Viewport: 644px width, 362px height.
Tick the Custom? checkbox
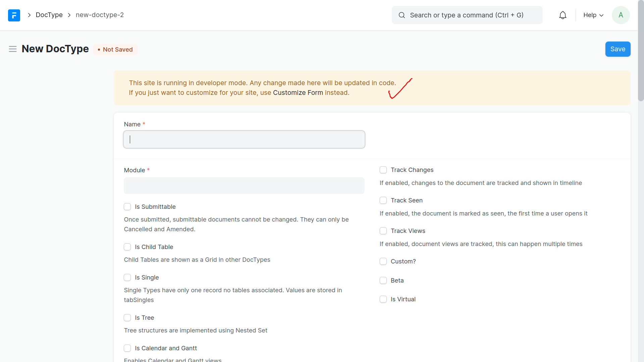pos(383,261)
